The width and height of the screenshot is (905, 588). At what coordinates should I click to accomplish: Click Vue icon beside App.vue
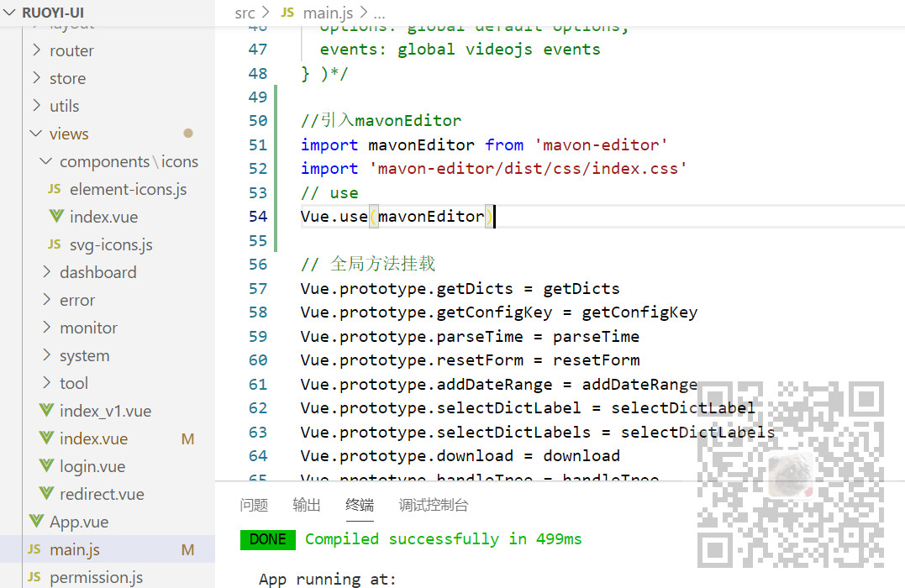tap(36, 521)
